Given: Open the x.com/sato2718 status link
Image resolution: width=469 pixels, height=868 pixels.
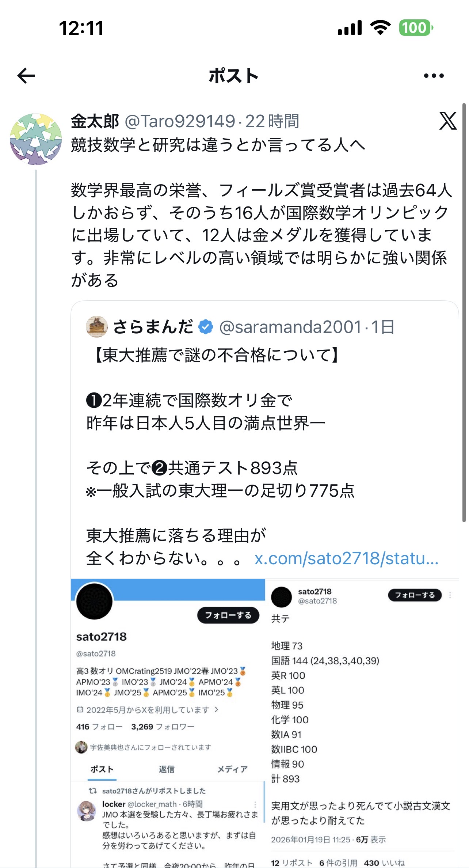Looking at the screenshot, I should (x=346, y=558).
